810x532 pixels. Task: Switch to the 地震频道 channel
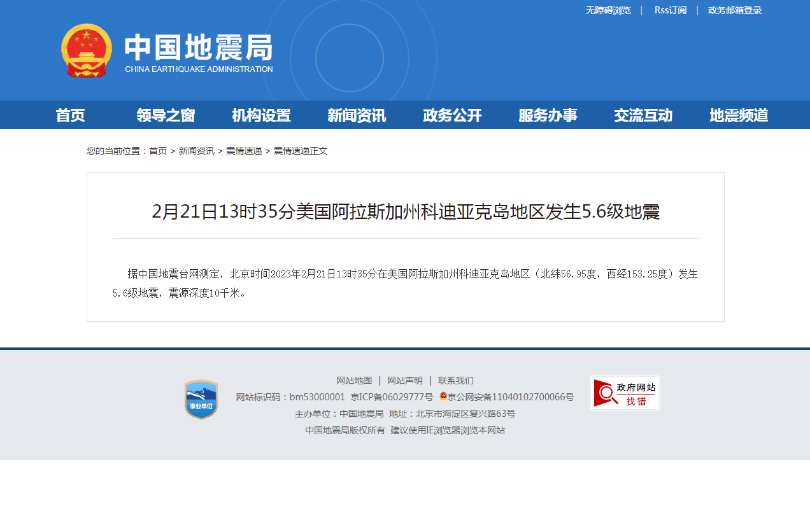739,115
